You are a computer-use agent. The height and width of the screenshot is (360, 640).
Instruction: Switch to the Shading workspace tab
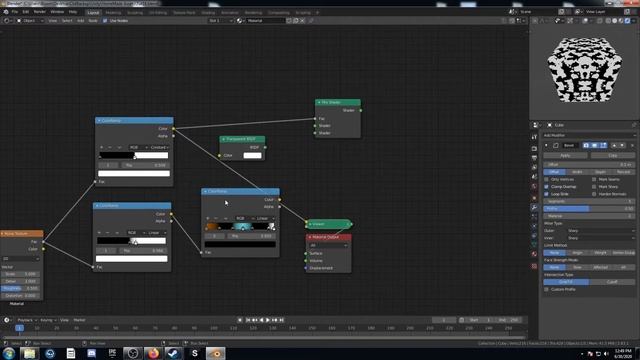(x=208, y=12)
